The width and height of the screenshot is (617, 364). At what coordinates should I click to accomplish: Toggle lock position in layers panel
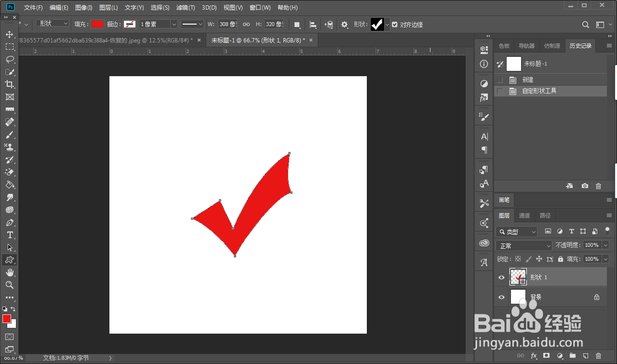[539, 259]
